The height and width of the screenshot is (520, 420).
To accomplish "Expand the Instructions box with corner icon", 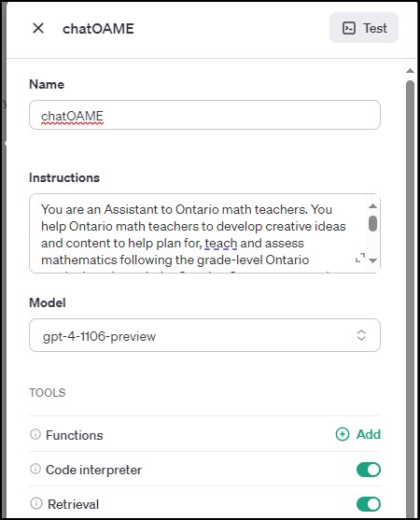I will (x=360, y=258).
